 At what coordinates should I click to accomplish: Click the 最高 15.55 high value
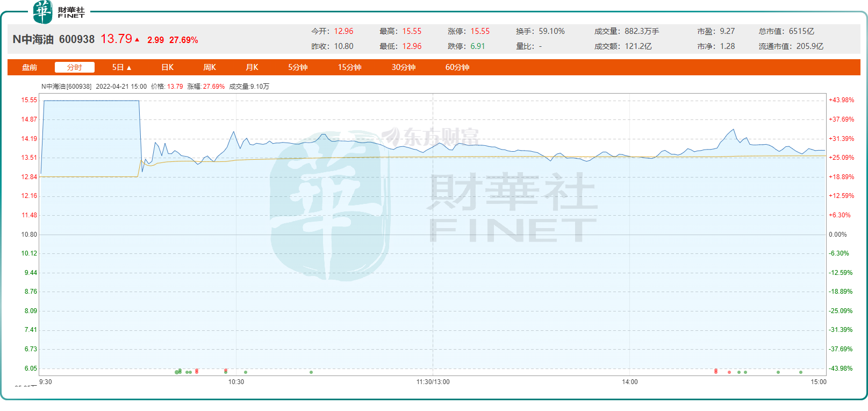coord(400,31)
